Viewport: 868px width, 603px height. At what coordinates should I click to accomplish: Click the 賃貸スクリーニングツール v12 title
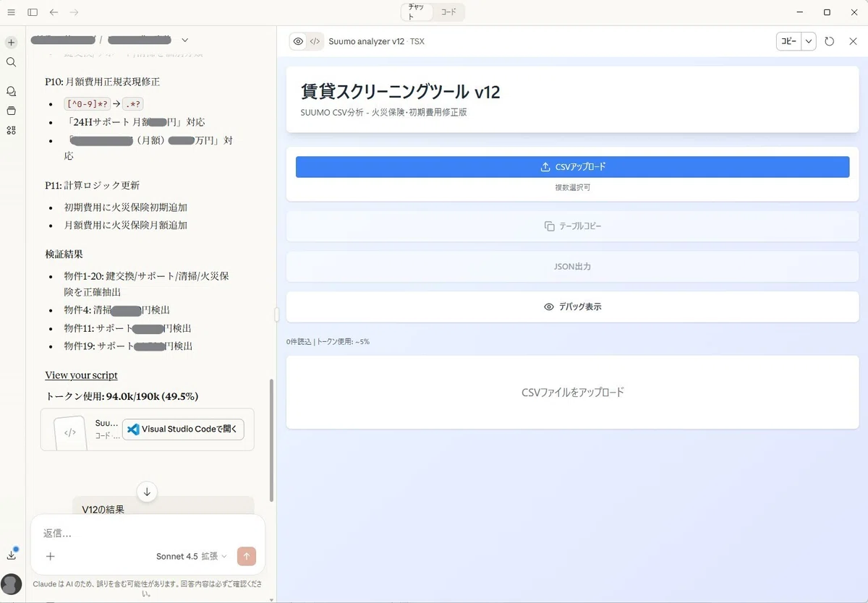click(x=400, y=92)
